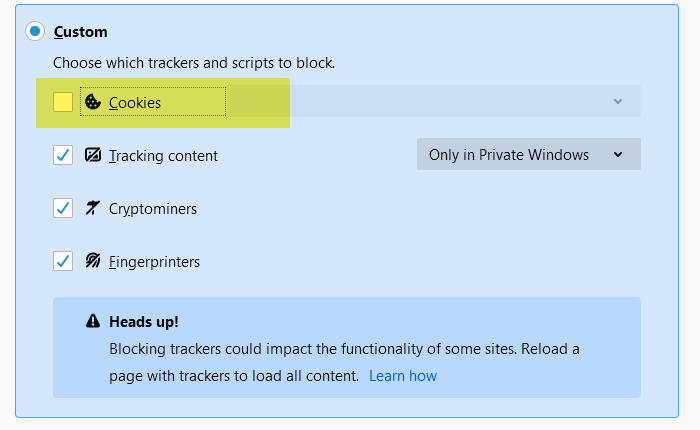
Task: Open the Only in Private Windows dropdown
Action: tap(529, 154)
